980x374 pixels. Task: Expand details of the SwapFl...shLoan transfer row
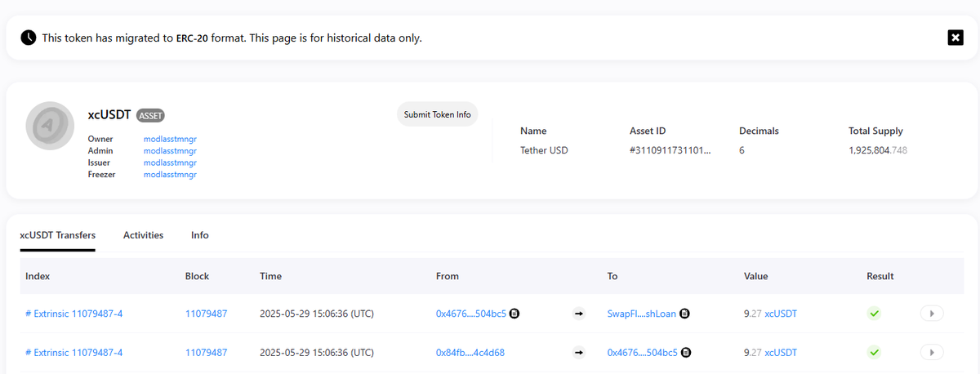932,313
